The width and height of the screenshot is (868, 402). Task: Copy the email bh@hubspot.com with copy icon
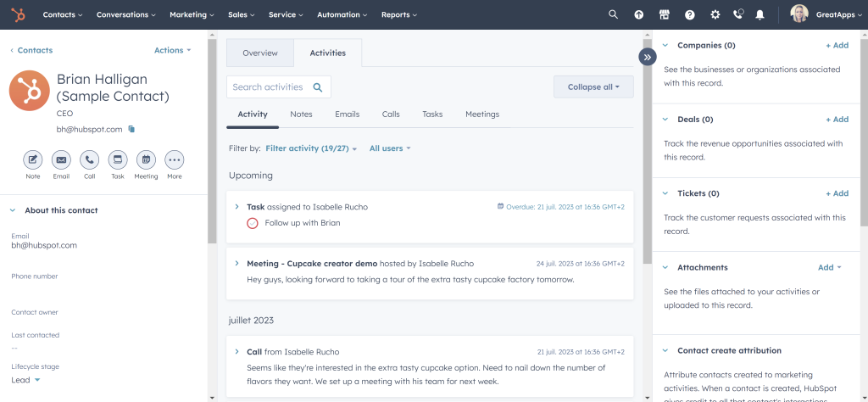pos(131,129)
